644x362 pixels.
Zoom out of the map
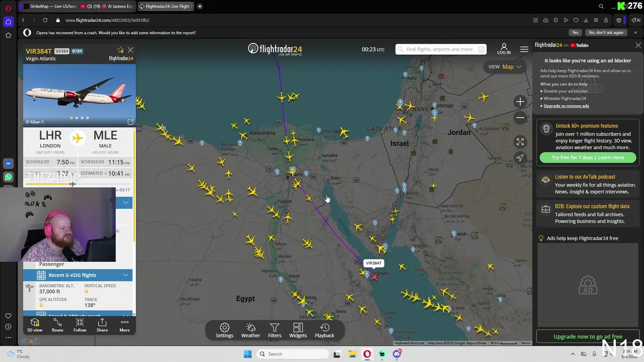(520, 118)
